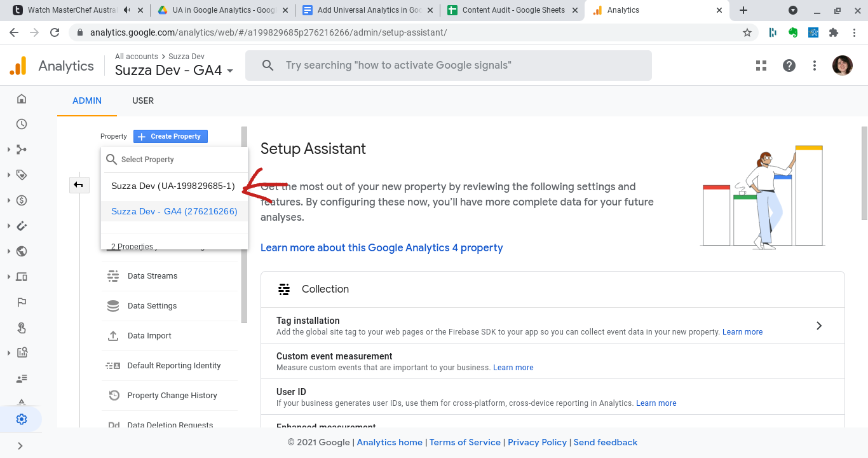The image size is (868, 458).
Task: Open the Chrome extensions puzzle icon
Action: pyautogui.click(x=834, y=32)
